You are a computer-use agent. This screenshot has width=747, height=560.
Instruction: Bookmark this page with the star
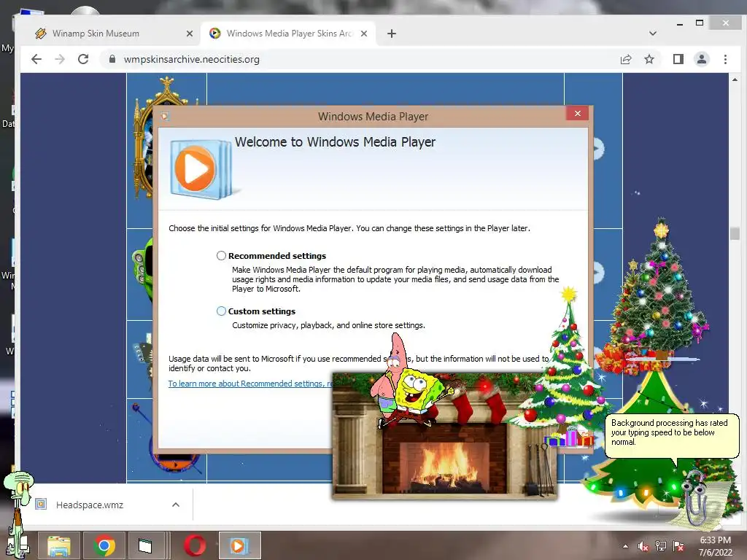tap(649, 59)
